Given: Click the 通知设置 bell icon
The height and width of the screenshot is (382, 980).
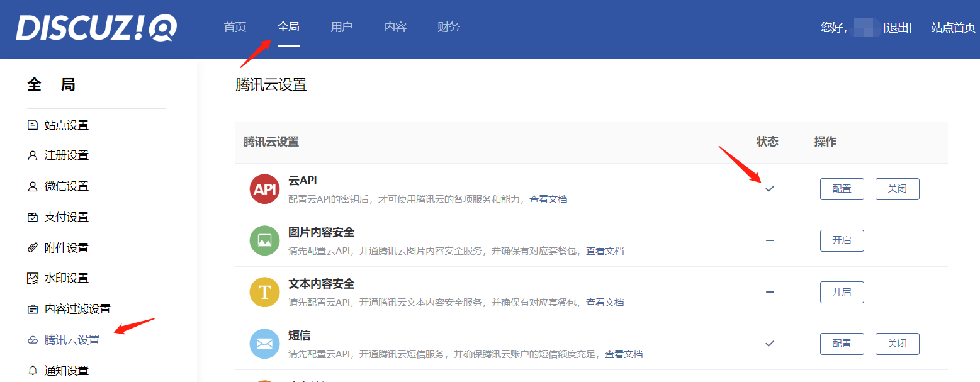Looking at the screenshot, I should point(33,370).
